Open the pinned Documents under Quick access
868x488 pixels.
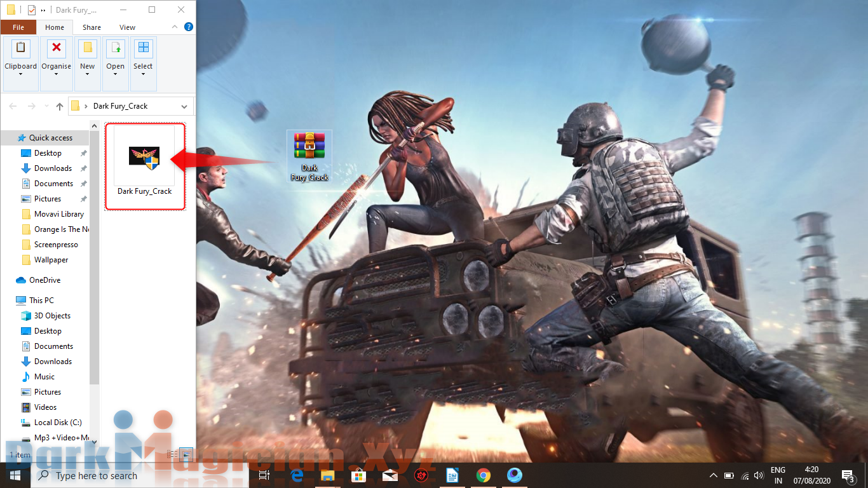click(53, 184)
